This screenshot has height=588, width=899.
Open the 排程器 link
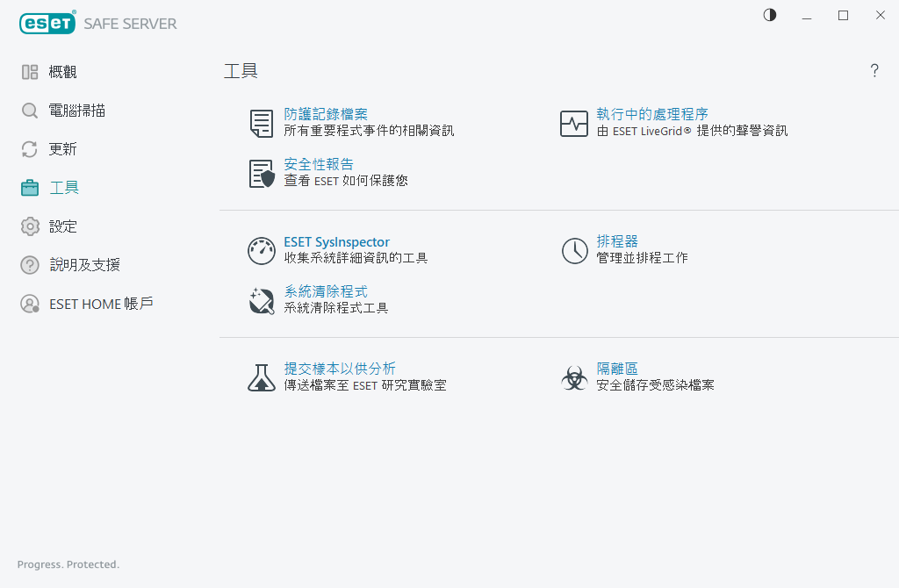pyautogui.click(x=617, y=241)
